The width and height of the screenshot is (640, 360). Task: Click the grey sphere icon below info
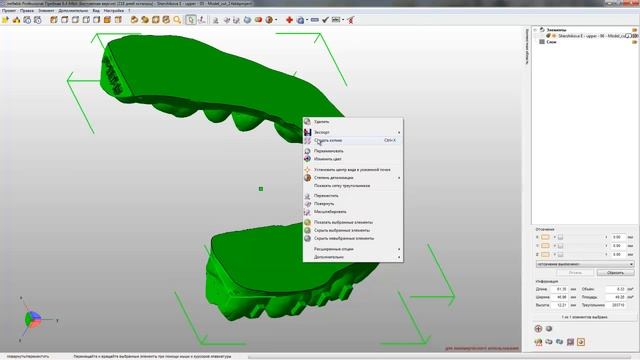(x=549, y=329)
